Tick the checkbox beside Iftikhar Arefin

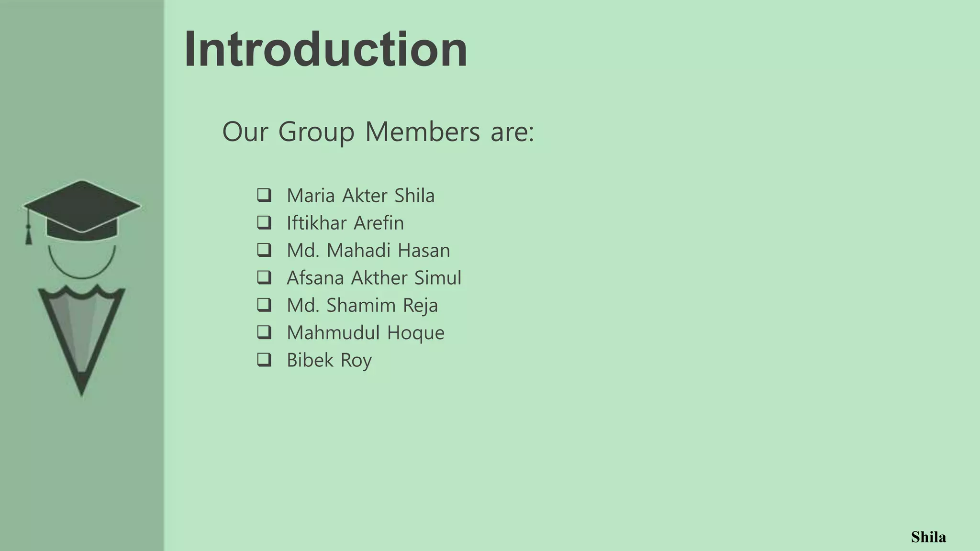pyautogui.click(x=264, y=222)
